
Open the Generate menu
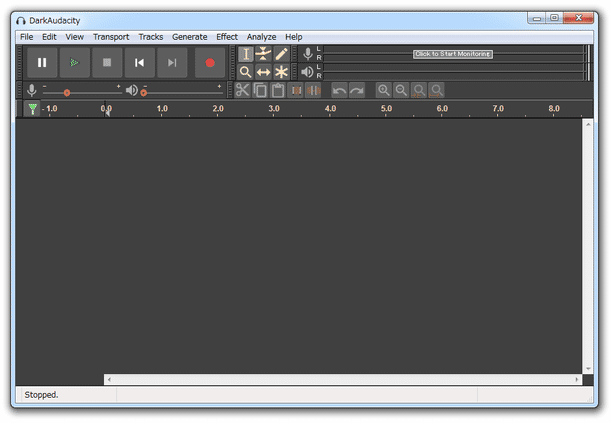pyautogui.click(x=190, y=37)
